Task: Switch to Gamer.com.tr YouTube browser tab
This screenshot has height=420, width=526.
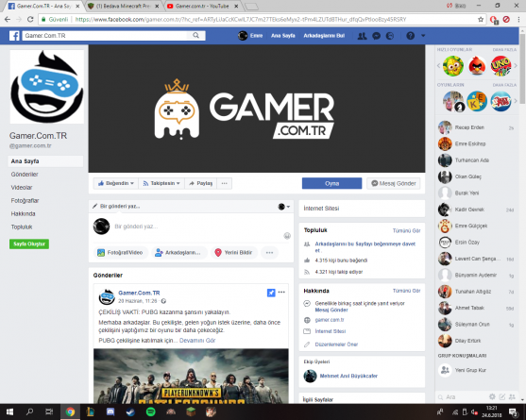Action: coord(202,6)
